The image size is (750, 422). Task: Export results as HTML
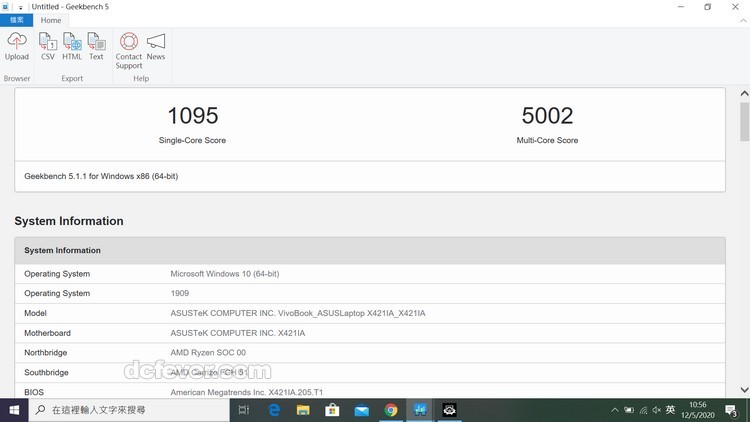click(x=72, y=46)
